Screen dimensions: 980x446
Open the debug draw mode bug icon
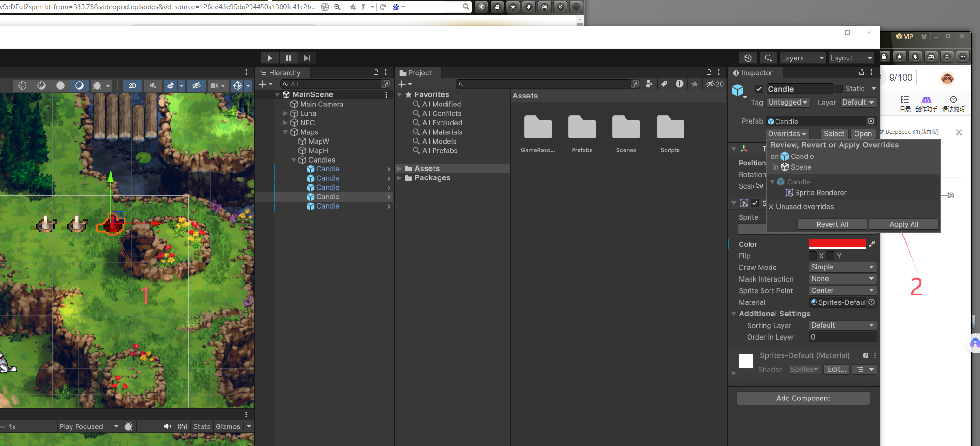(x=97, y=85)
